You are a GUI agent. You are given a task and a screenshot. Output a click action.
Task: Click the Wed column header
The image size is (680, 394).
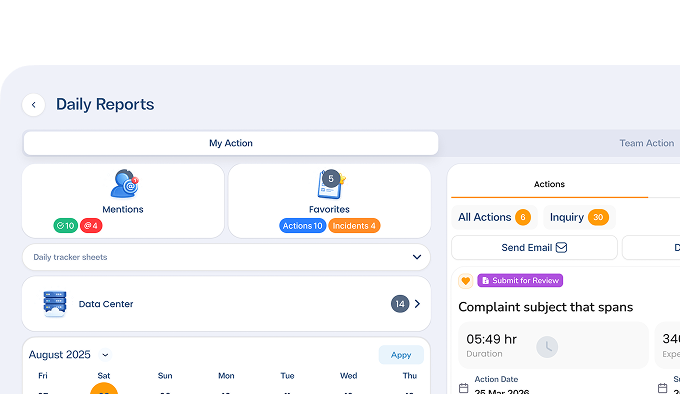click(x=348, y=376)
